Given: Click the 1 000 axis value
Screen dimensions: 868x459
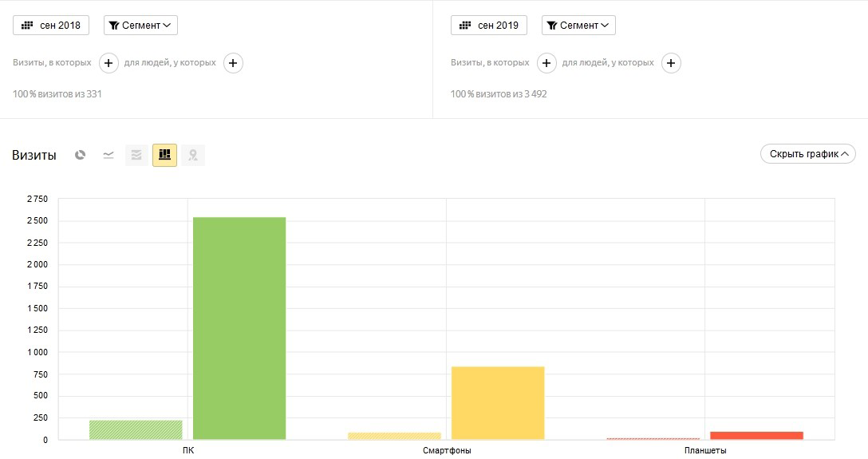Looking at the screenshot, I should point(37,352).
